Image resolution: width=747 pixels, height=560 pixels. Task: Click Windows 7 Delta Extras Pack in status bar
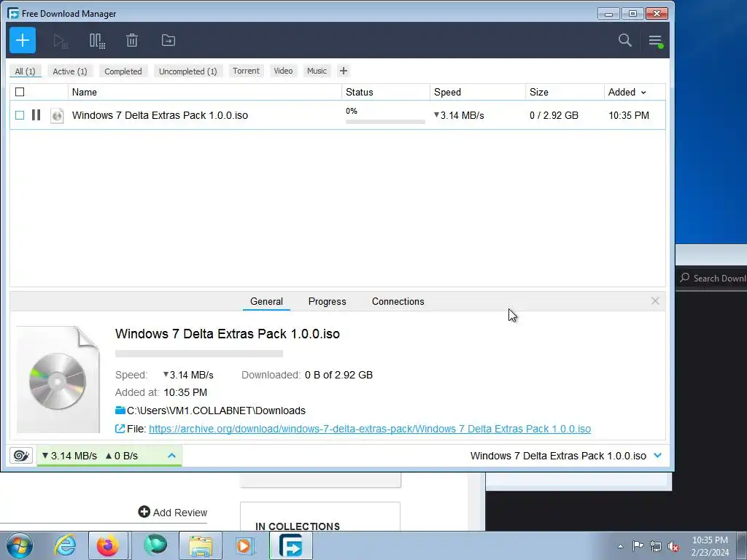(558, 456)
